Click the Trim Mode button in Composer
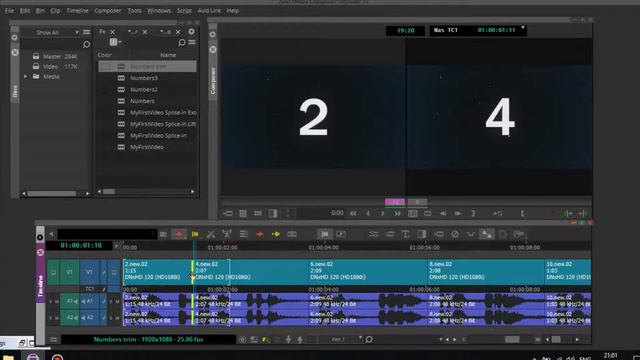The height and width of the screenshot is (360, 640). coord(413,213)
